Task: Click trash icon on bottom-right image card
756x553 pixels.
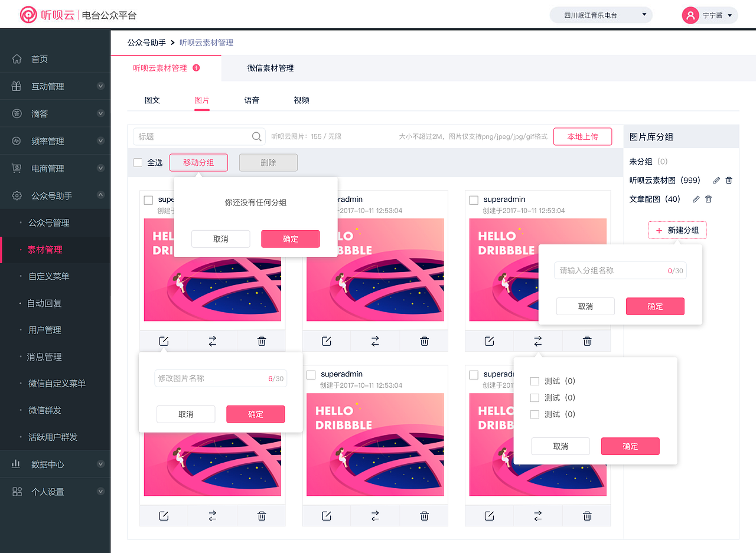Action: coord(587,516)
